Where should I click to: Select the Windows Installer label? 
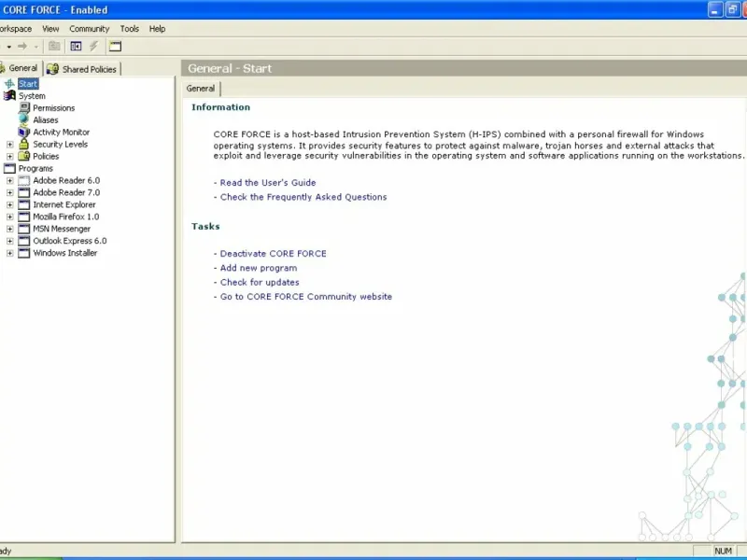[x=65, y=253]
